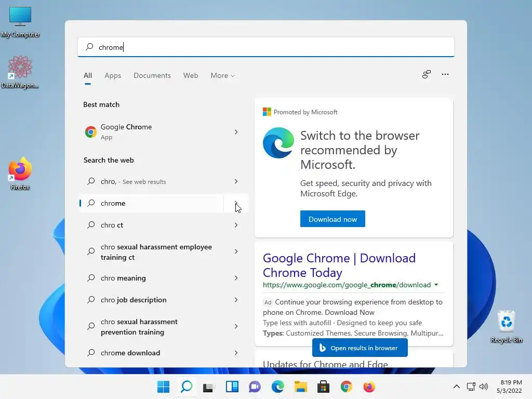The height and width of the screenshot is (399, 532).
Task: Expand 'chro meaning' suggestion chevron
Action: [x=236, y=278]
